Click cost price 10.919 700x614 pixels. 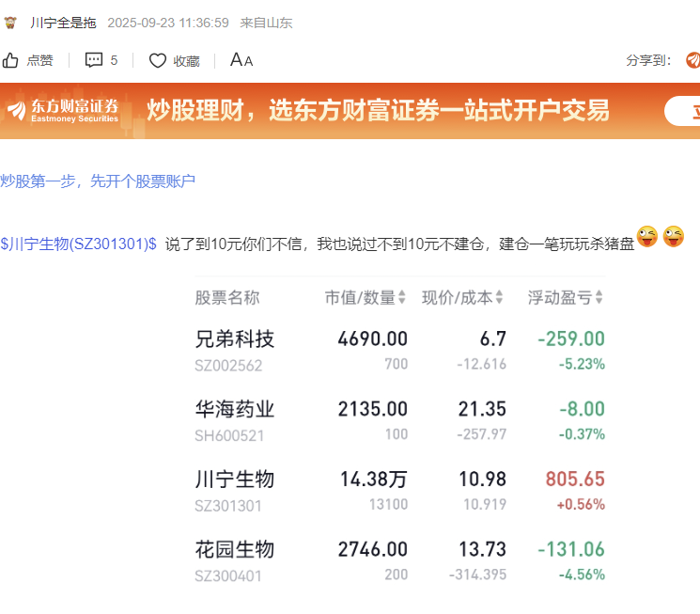coord(485,505)
